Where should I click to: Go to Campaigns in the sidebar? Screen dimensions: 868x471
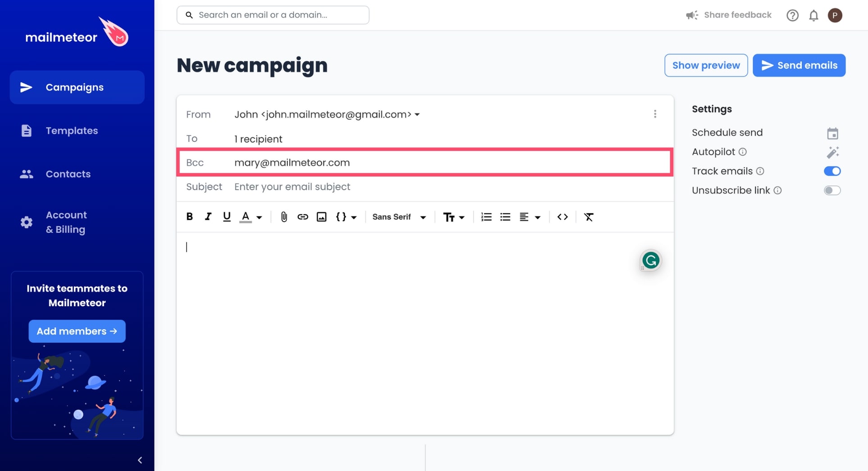pyautogui.click(x=77, y=87)
